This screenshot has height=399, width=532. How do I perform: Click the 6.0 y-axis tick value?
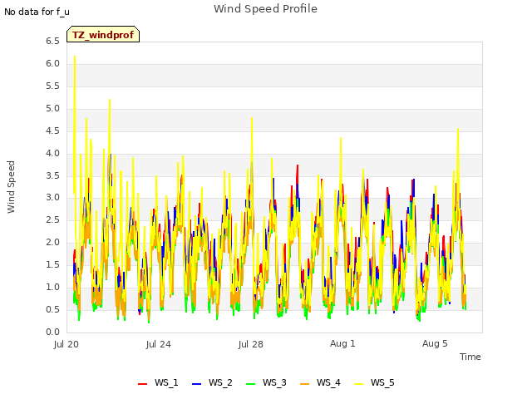(x=52, y=64)
